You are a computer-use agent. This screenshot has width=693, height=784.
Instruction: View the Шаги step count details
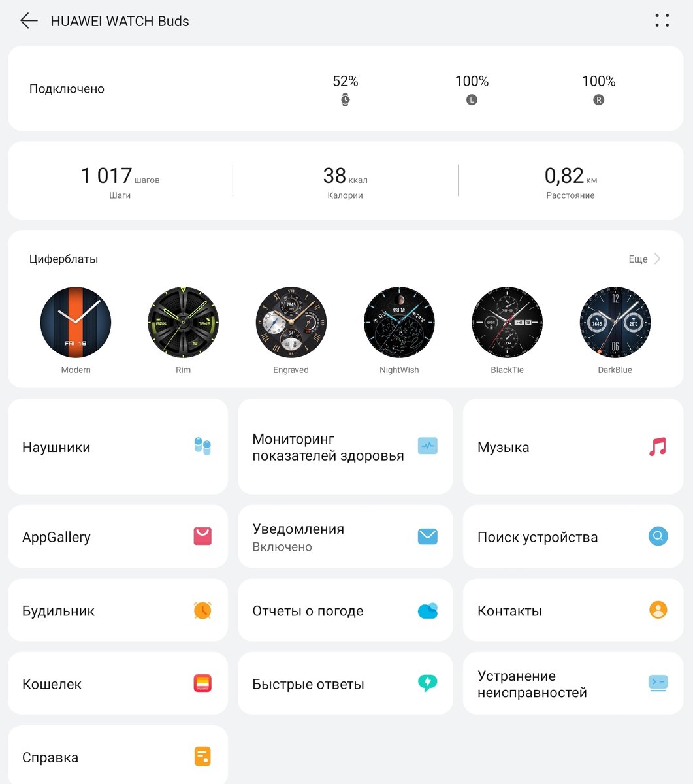120,181
